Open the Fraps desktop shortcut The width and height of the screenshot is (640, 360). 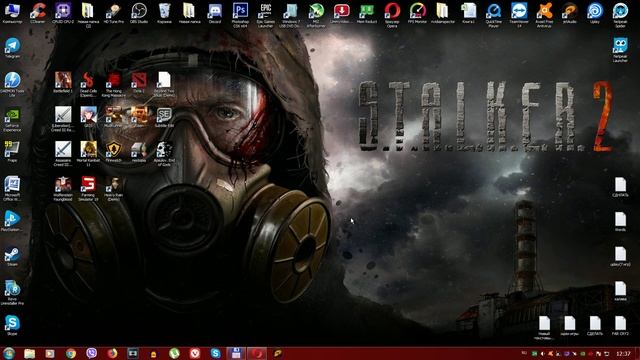point(12,152)
